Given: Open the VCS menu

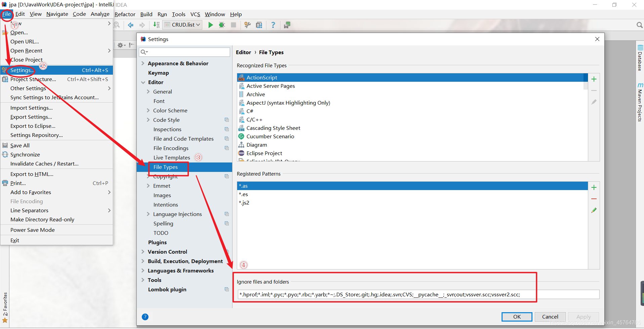Looking at the screenshot, I should [x=195, y=14].
